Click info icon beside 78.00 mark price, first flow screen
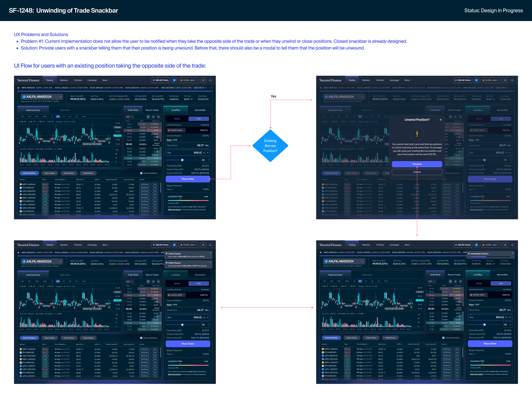The height and width of the screenshot is (409, 532). (82, 184)
